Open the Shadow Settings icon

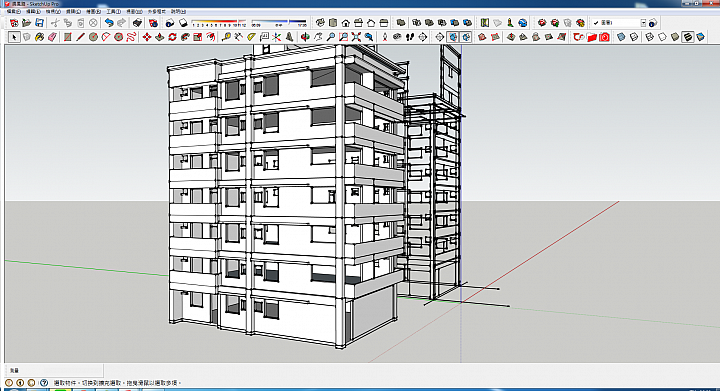[x=170, y=22]
